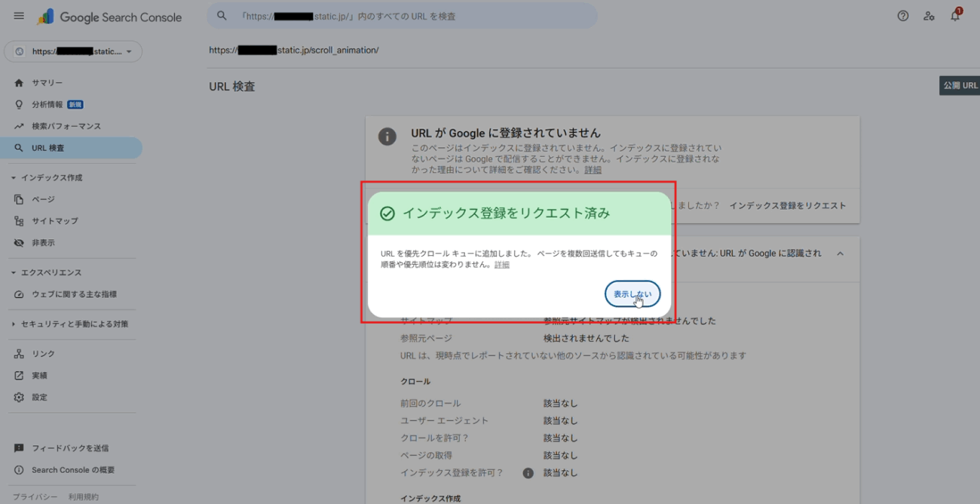
Task: Click the info icon beside インデックス登録を許可
Action: [x=528, y=473]
